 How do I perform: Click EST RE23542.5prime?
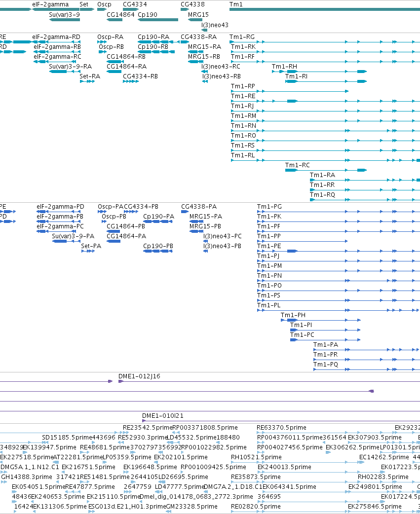pos(147,428)
